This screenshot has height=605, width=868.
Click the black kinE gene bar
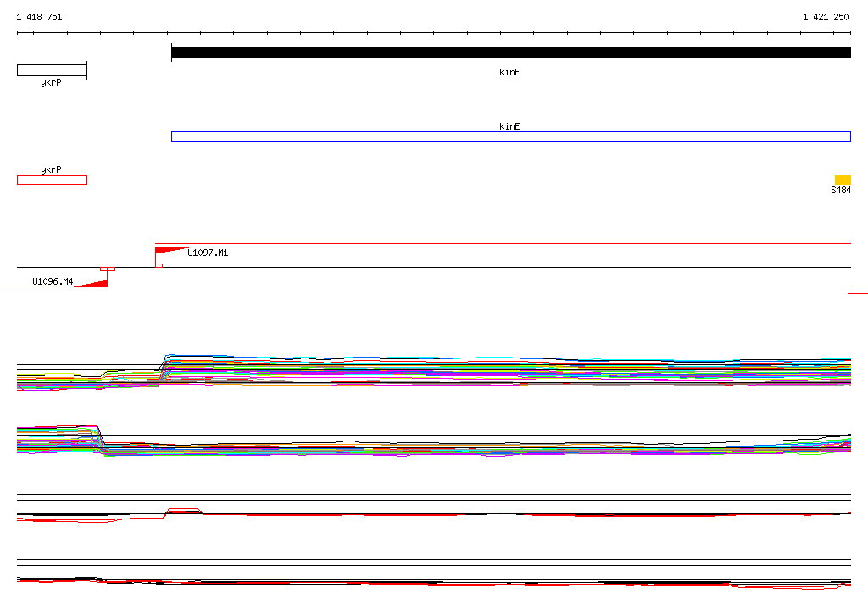point(511,53)
